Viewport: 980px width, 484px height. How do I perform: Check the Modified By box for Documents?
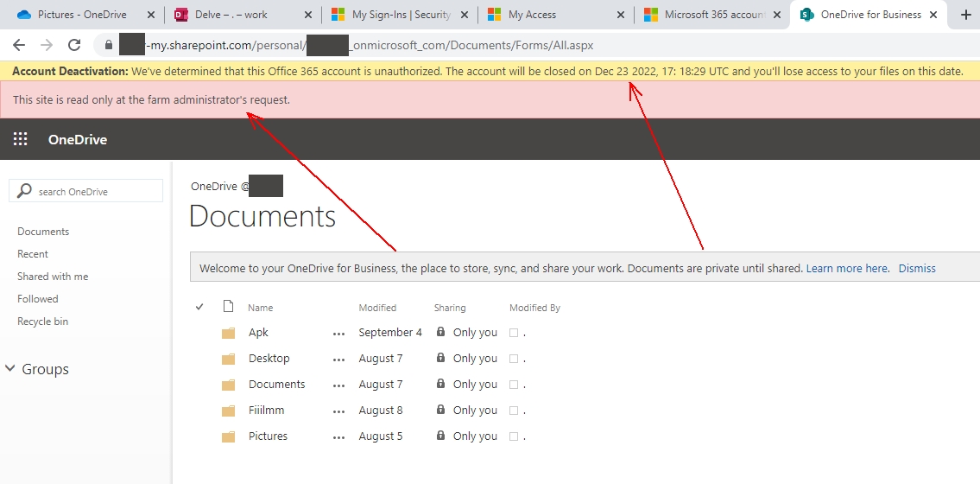tap(514, 385)
